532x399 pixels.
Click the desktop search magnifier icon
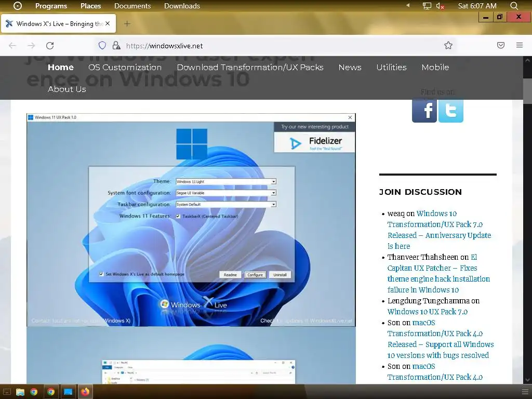pos(514,6)
